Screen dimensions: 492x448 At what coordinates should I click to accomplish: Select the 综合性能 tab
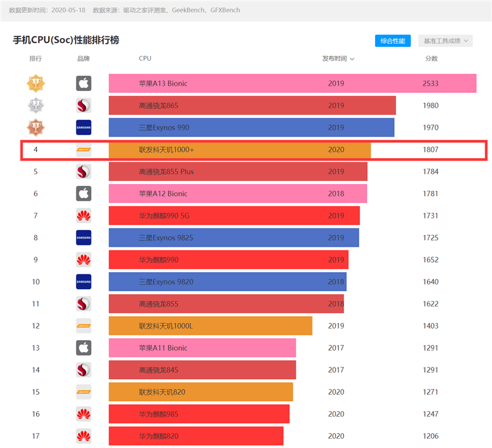coord(393,41)
